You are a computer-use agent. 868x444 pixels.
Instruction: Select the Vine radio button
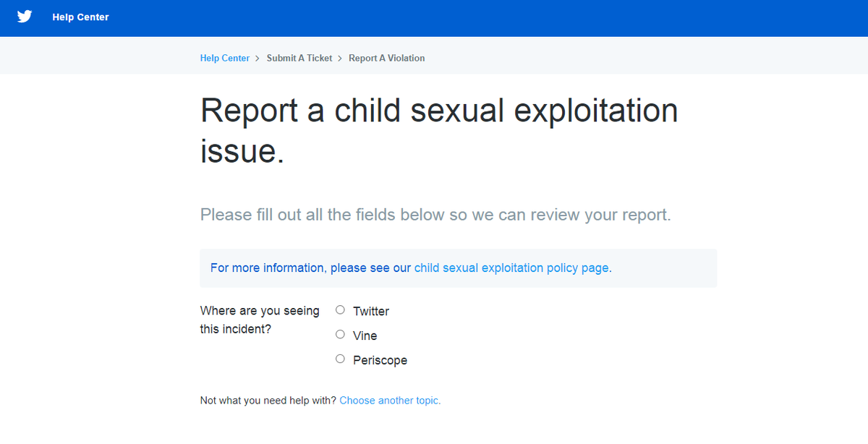point(340,335)
